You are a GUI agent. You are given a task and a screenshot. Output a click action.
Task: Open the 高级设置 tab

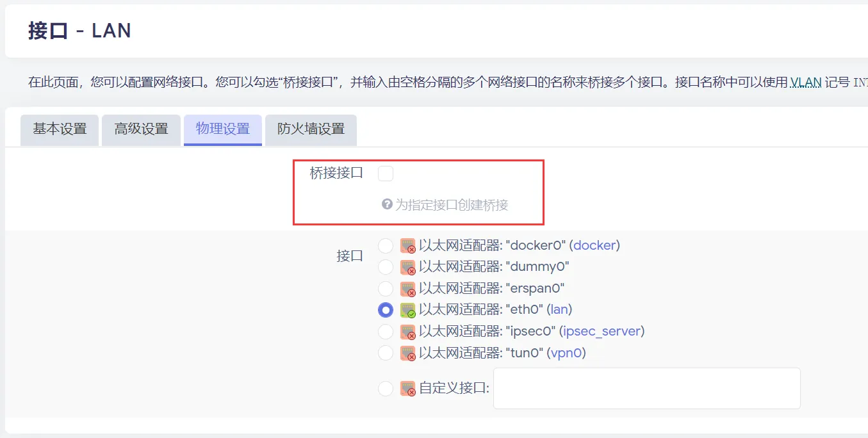[141, 129]
